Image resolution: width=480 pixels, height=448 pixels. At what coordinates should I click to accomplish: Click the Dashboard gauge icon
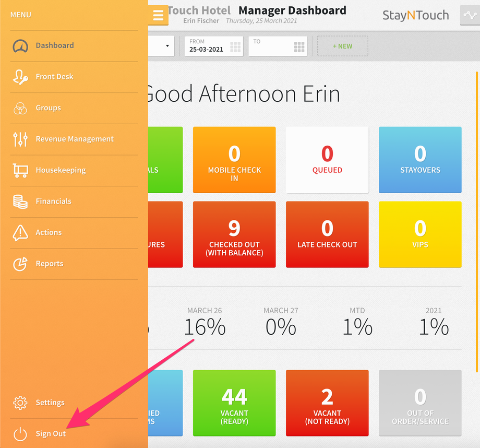click(x=20, y=46)
